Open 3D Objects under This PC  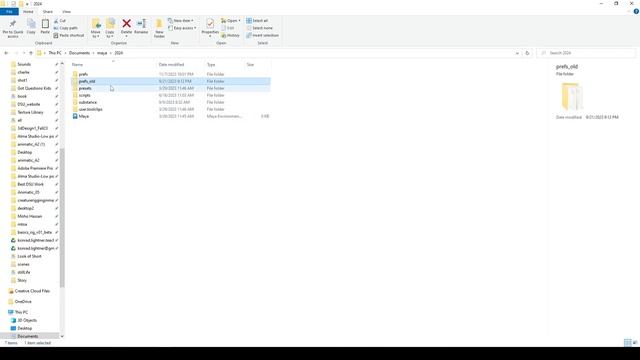27,320
